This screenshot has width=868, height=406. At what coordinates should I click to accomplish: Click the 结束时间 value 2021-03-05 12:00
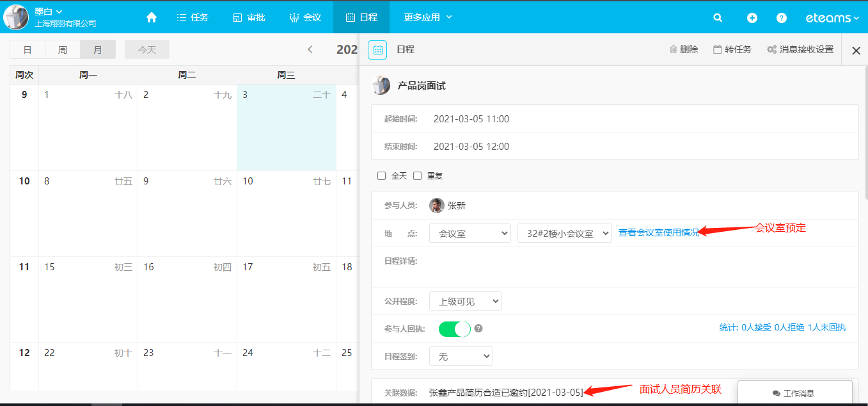click(471, 147)
